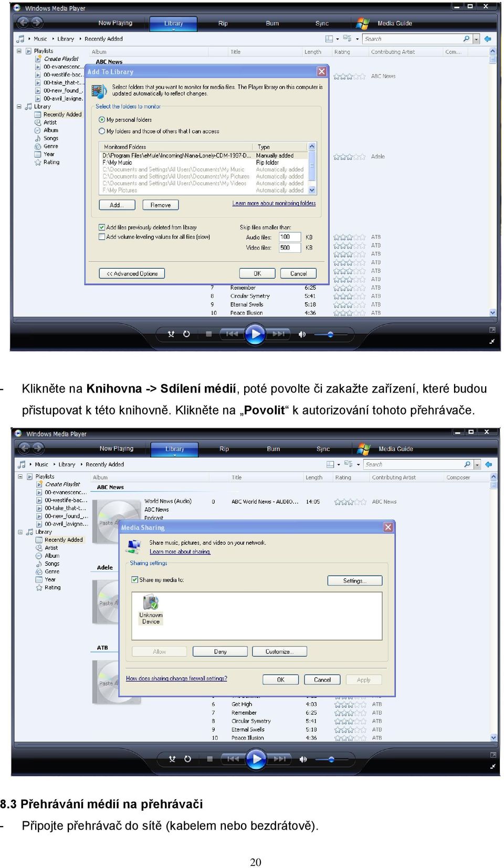Viewport: 504px width, 868px height.
Task: Go forward with upper window's Forward arrow
Action: pyautogui.click(x=37, y=23)
